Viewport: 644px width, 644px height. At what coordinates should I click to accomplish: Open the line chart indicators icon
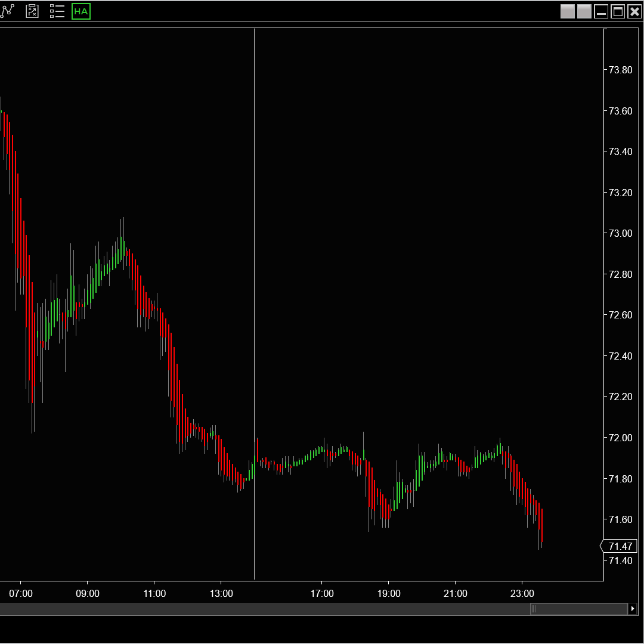point(7,11)
